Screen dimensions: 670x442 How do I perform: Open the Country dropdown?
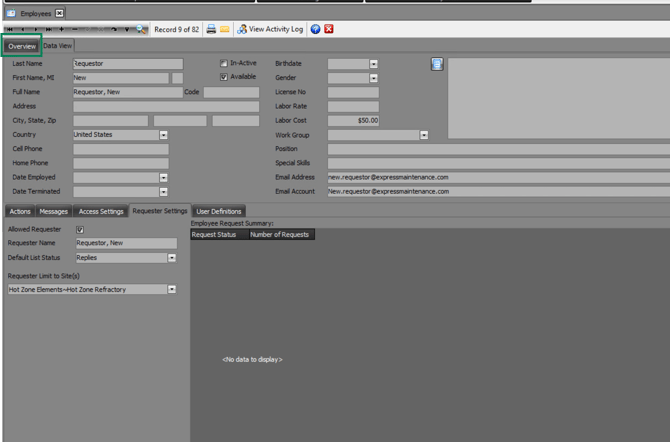click(163, 135)
